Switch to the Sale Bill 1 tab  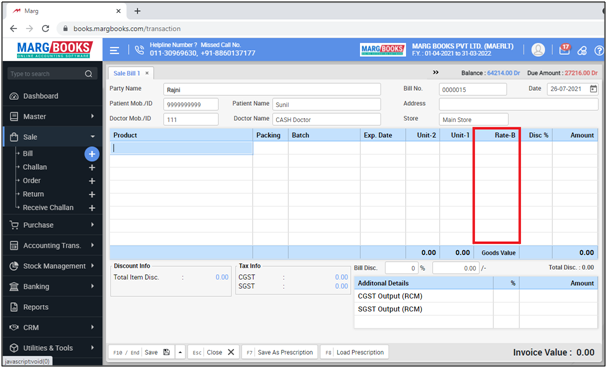pyautogui.click(x=126, y=73)
